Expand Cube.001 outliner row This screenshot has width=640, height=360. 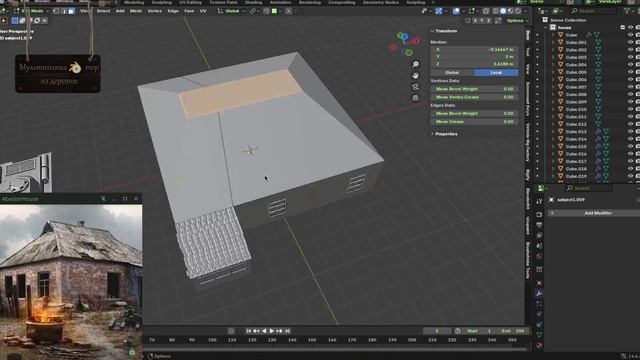(553, 42)
